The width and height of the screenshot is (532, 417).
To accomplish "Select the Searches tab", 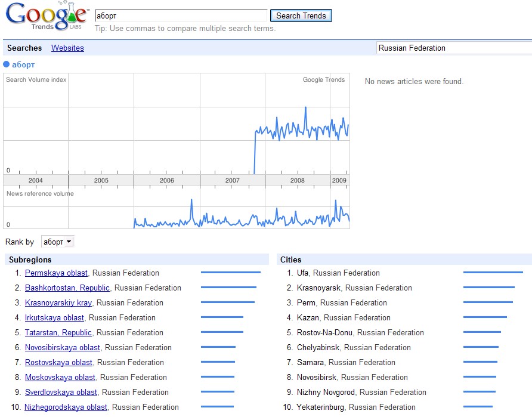I will [x=24, y=48].
